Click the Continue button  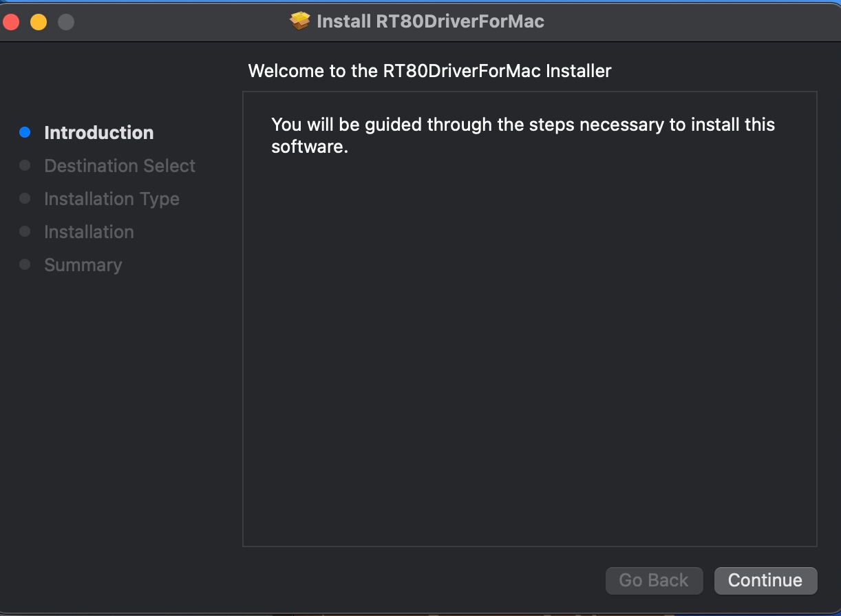click(765, 580)
